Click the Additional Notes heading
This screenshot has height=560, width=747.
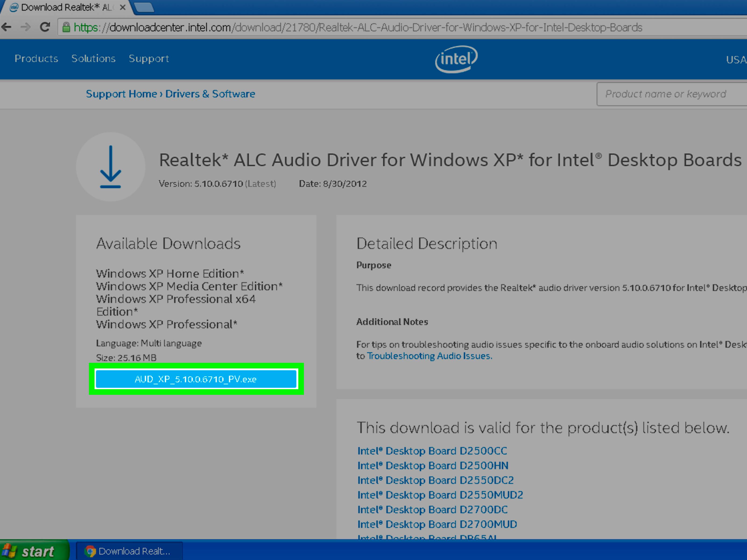pyautogui.click(x=392, y=322)
